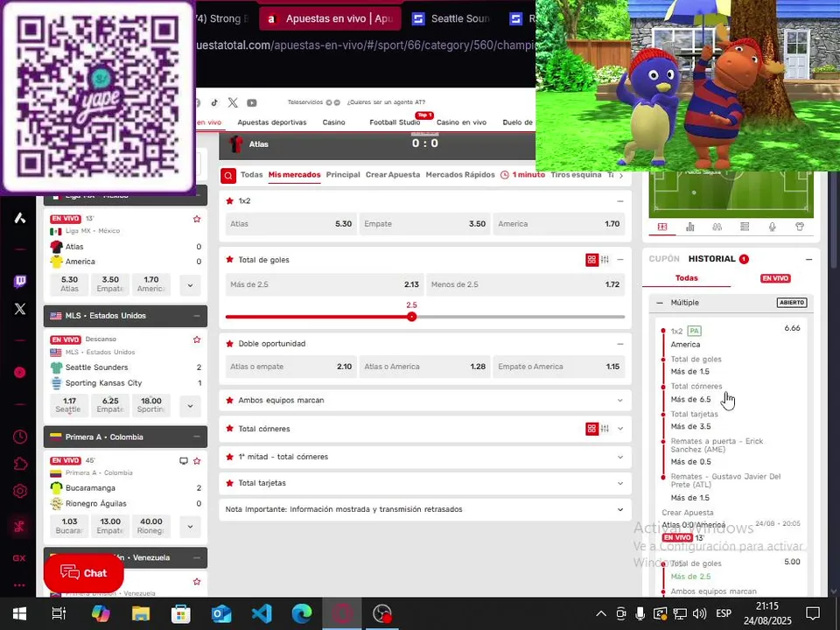Show the commentary microphone icon
The width and height of the screenshot is (840, 630).
pos(772,227)
